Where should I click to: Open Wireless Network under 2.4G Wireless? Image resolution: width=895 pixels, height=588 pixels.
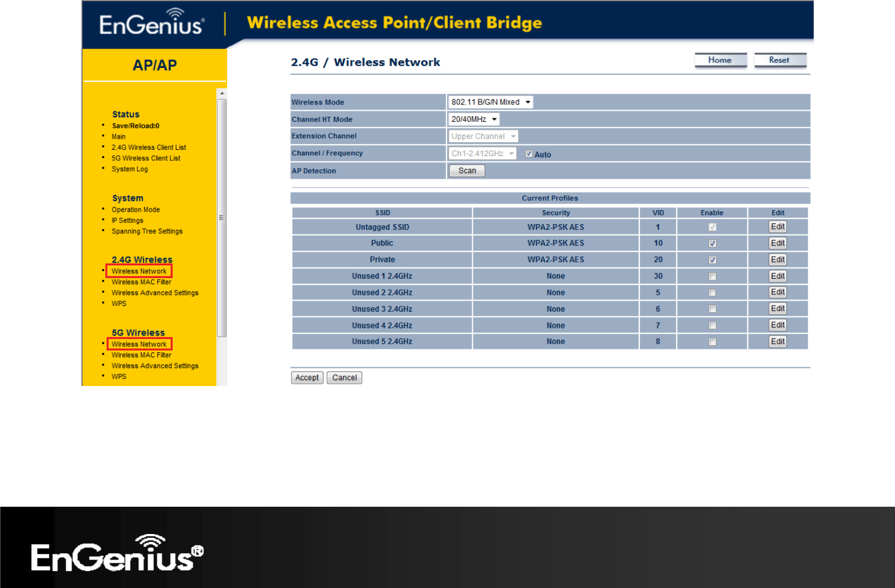pyautogui.click(x=139, y=271)
